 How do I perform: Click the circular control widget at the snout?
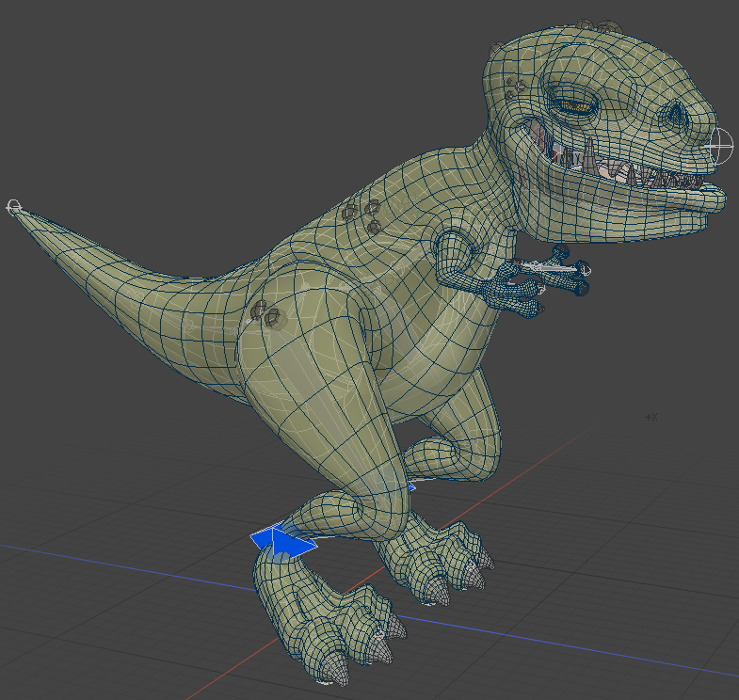point(720,146)
